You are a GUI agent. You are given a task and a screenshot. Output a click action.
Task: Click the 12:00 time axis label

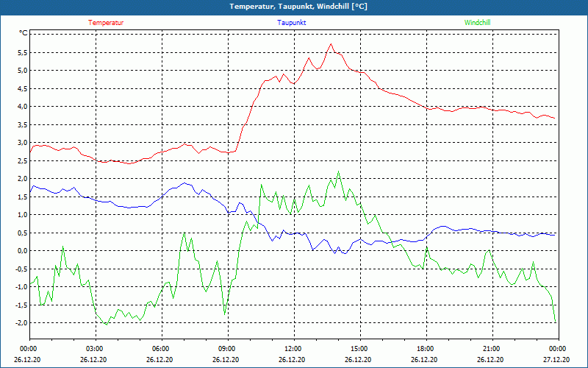[294, 349]
